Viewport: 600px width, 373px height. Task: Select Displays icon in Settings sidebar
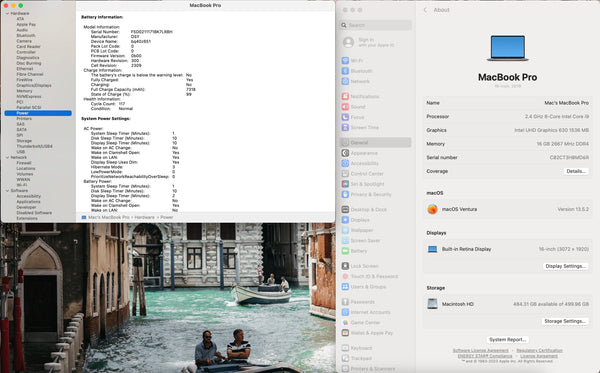345,220
